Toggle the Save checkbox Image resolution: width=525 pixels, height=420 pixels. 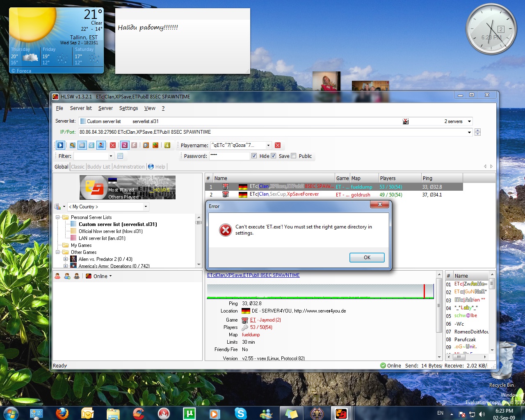[x=274, y=156]
